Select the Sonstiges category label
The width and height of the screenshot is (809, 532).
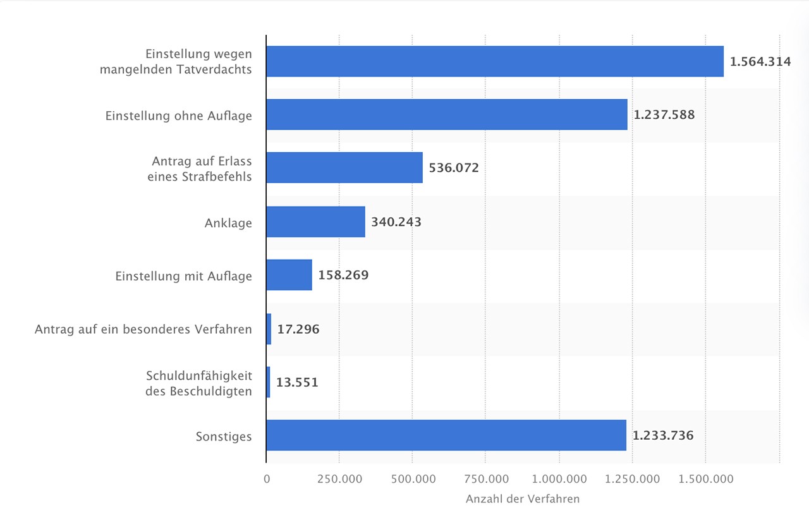pos(224,436)
